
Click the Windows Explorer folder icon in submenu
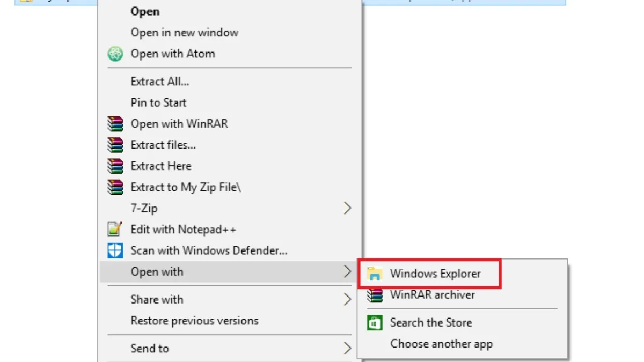[374, 274]
